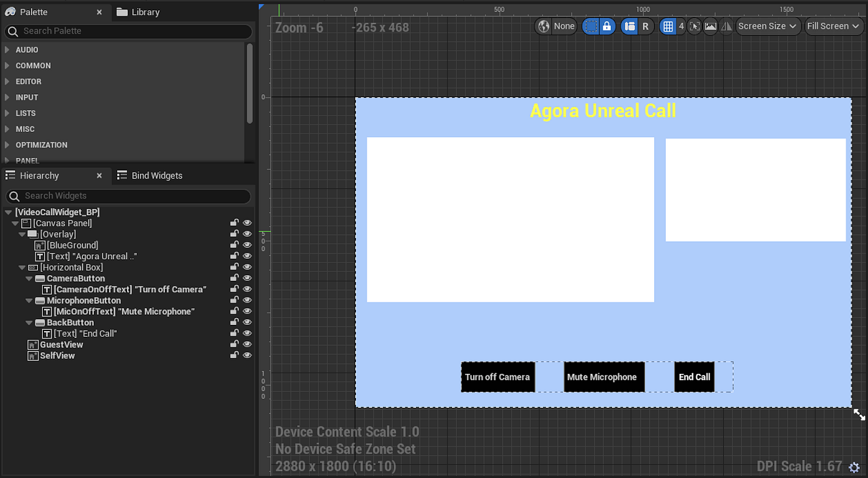Image resolution: width=868 pixels, height=478 pixels.
Task: Toggle respect locks padlock in toolbar
Action: [x=607, y=26]
